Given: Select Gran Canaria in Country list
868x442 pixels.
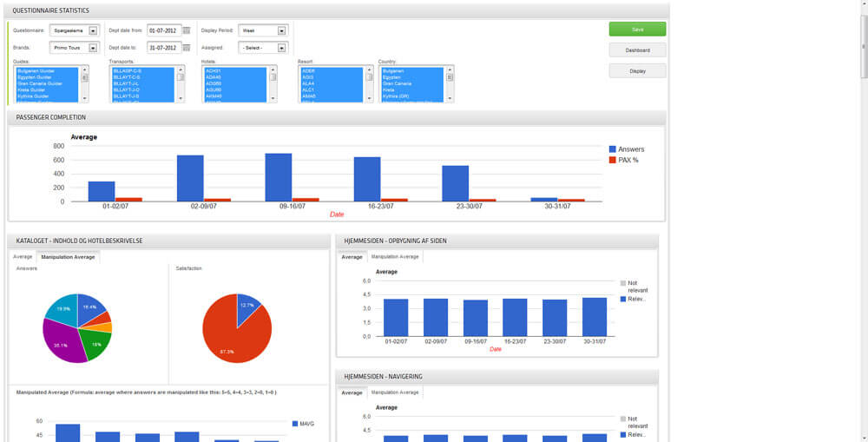Looking at the screenshot, I should click(412, 83).
